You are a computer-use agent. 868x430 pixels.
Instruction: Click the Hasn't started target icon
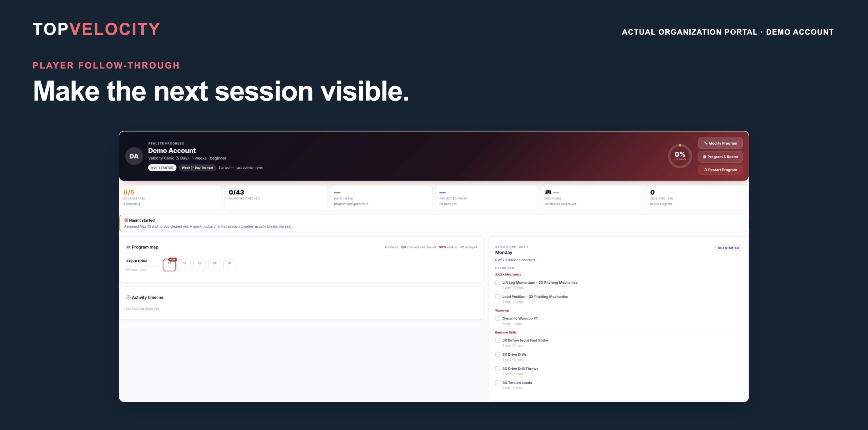pos(126,220)
